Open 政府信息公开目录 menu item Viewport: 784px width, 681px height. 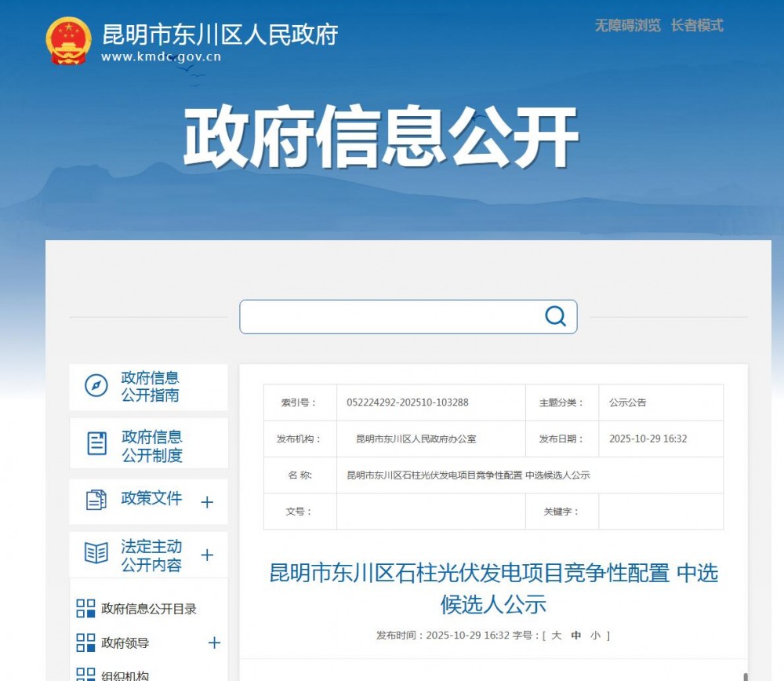149,609
